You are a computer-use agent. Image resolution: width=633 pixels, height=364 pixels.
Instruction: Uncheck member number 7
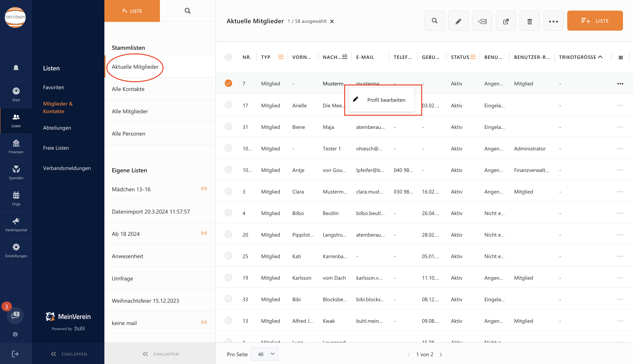pos(228,83)
